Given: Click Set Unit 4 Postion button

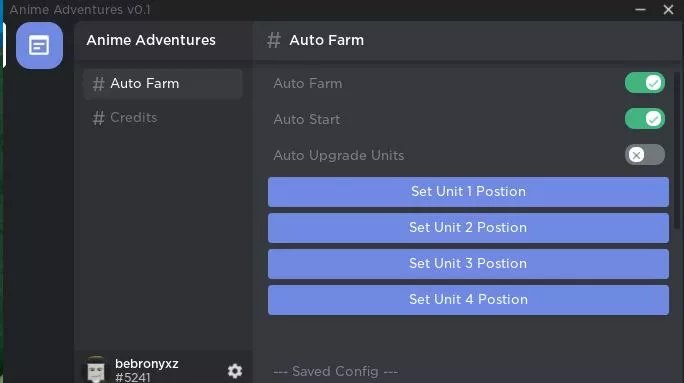Looking at the screenshot, I should coord(468,300).
